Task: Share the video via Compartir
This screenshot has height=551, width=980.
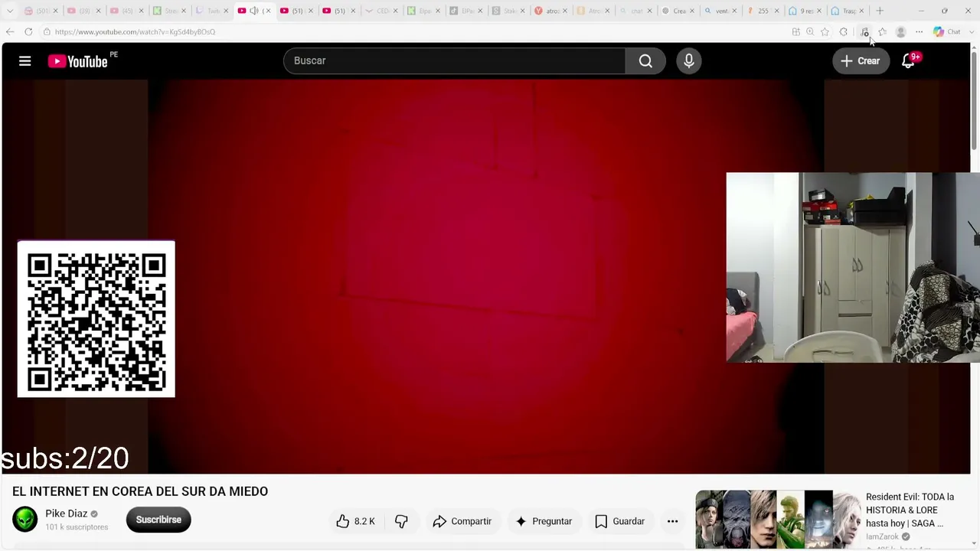Action: pyautogui.click(x=462, y=521)
